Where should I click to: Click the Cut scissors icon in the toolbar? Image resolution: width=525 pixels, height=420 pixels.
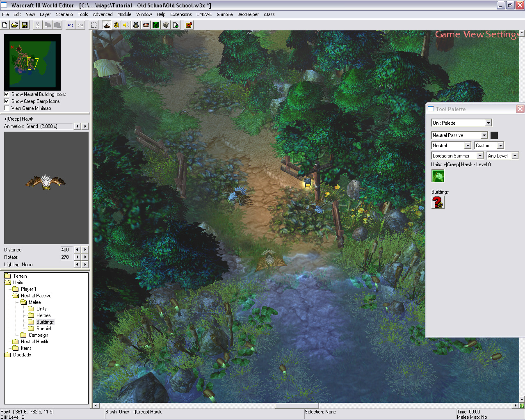point(37,25)
